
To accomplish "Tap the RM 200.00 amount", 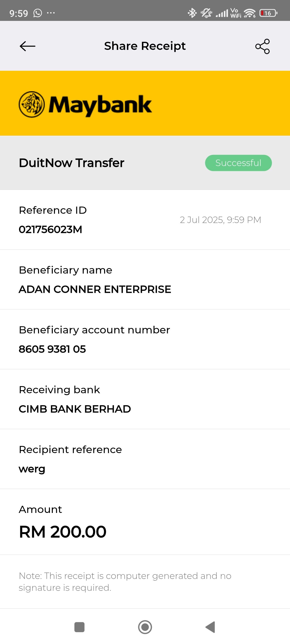I will [63, 531].
